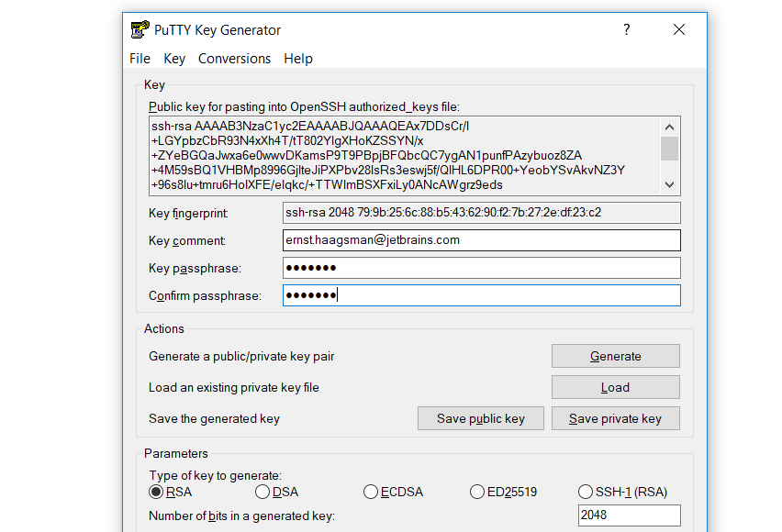Click Save private key button
The image size is (782, 532).
click(616, 418)
